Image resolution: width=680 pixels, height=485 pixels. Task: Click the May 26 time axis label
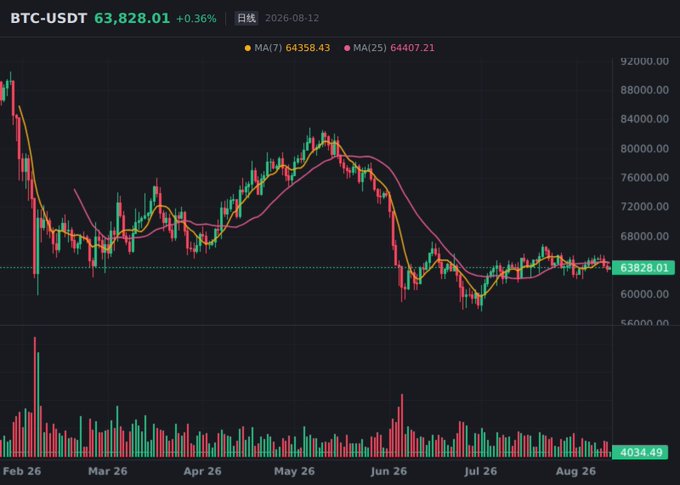point(294,471)
